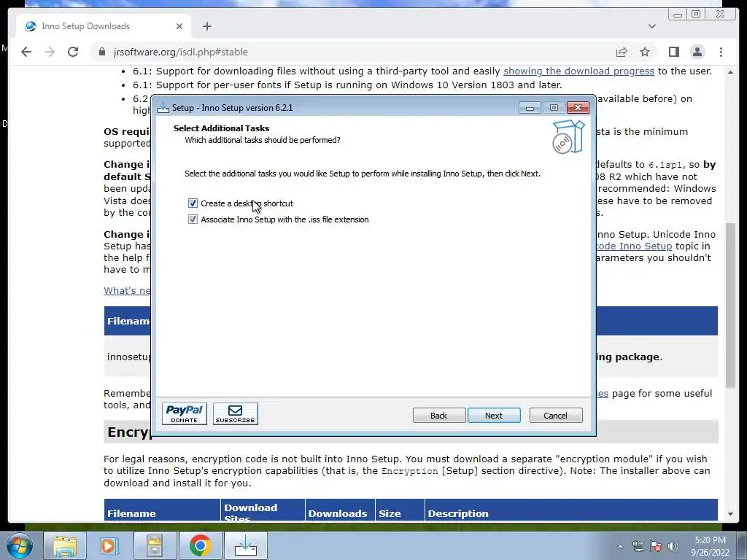Minimize the Inno Setup wizard window
This screenshot has width=747, height=560.
(x=530, y=108)
